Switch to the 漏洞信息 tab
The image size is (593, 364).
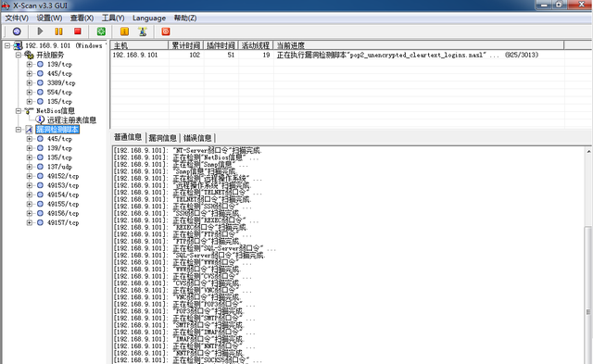point(163,138)
